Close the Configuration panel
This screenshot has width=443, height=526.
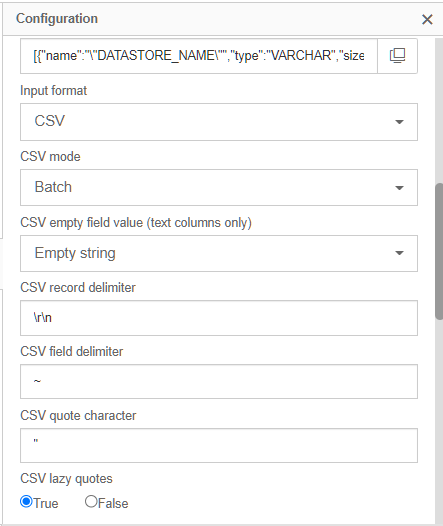click(x=427, y=19)
